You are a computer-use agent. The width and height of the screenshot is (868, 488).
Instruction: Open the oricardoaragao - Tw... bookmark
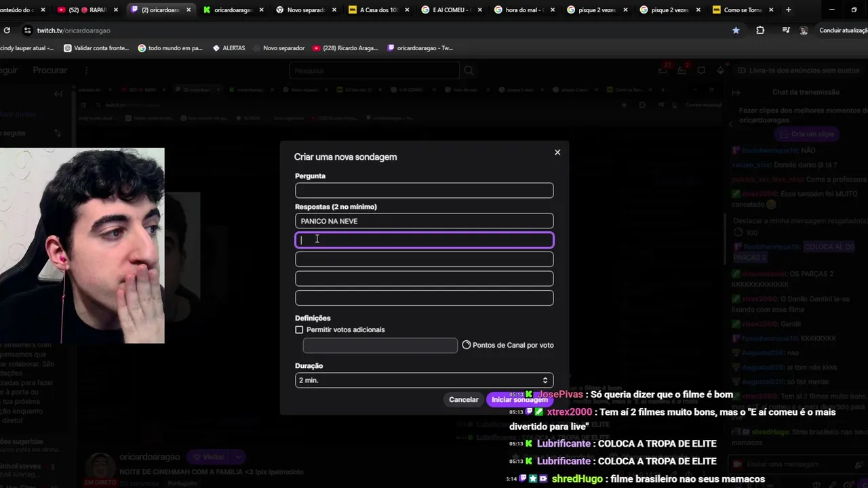point(420,48)
